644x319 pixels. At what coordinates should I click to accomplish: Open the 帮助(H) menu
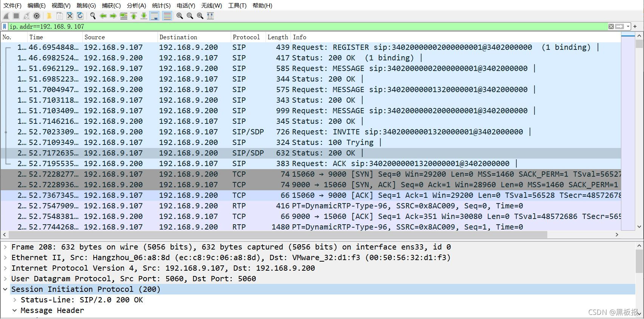tap(262, 5)
